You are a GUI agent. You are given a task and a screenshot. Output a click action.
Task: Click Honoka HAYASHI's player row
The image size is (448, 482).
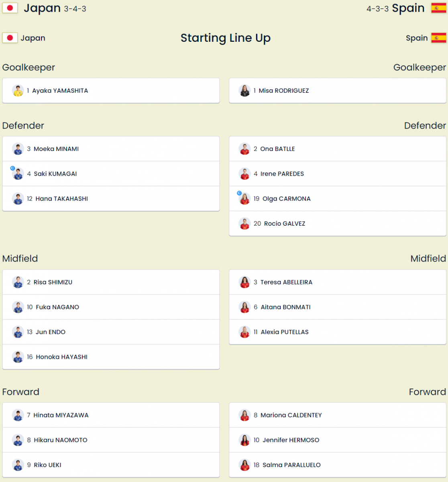point(111,357)
